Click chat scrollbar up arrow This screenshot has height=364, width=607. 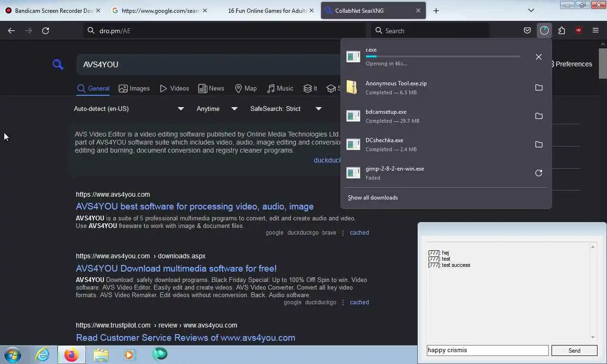coord(593,247)
